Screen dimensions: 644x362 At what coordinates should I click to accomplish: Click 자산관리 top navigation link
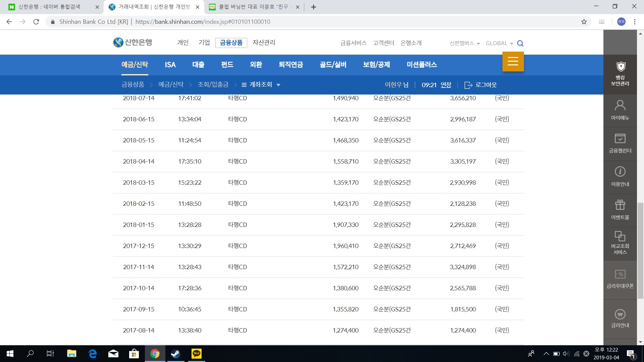[264, 43]
